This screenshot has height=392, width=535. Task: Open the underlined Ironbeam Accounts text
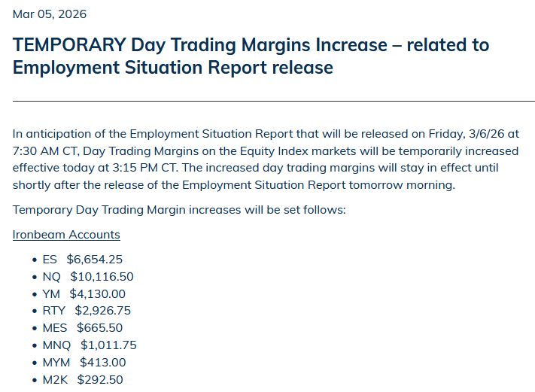pos(66,235)
